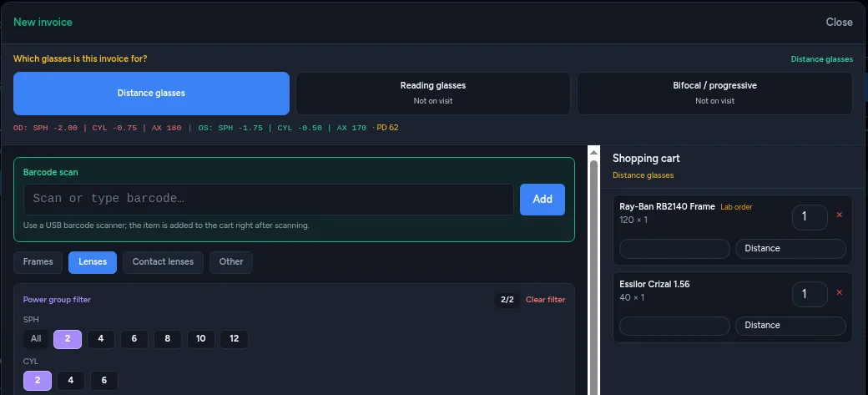Click the PD 62 value

pyautogui.click(x=387, y=128)
